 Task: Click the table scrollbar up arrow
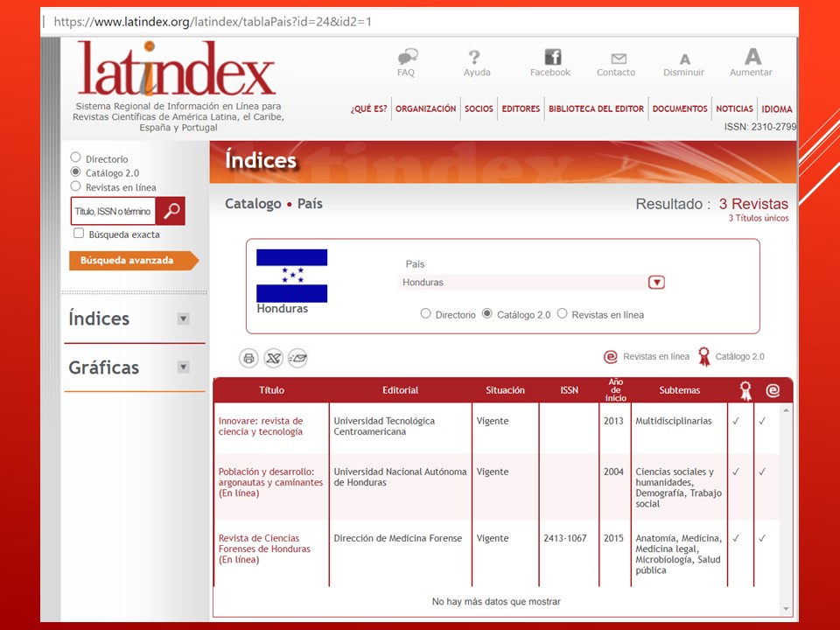[786, 410]
